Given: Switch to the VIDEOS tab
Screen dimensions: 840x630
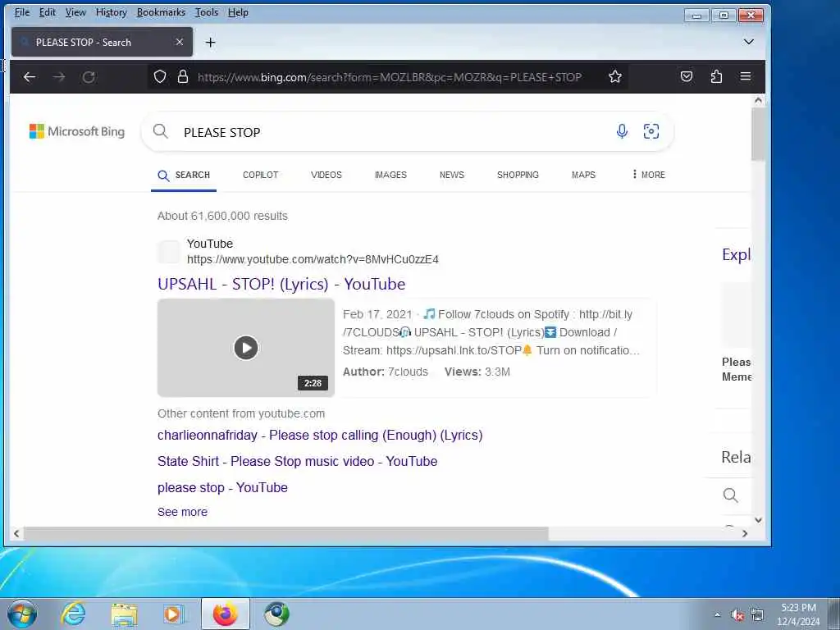Looking at the screenshot, I should [x=326, y=175].
